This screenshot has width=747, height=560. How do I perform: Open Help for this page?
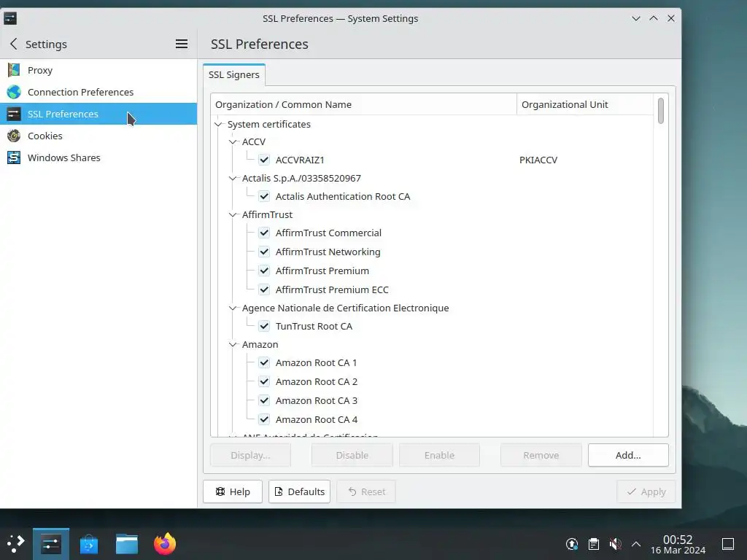click(x=233, y=491)
